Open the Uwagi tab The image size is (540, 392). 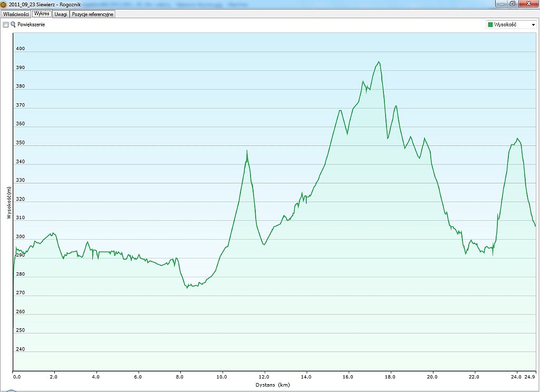[x=61, y=14]
